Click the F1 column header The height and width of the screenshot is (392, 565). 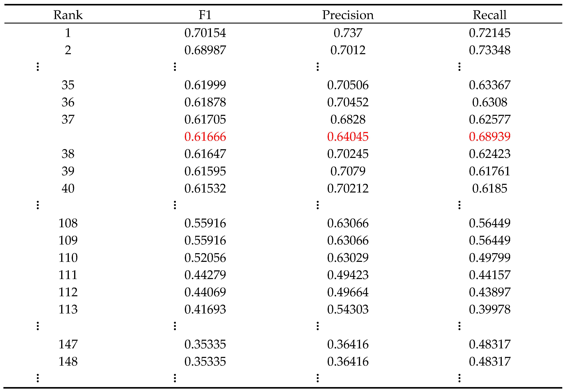205,15
